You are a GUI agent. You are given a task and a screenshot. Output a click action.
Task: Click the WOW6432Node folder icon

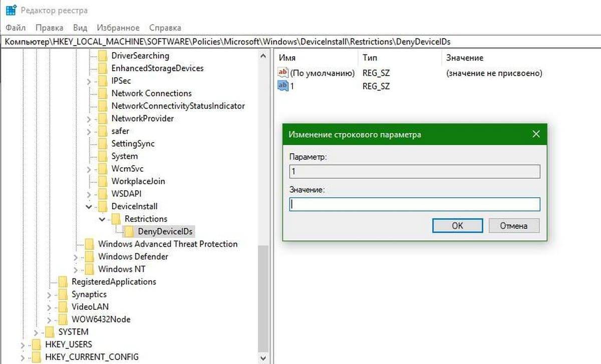pyautogui.click(x=63, y=319)
